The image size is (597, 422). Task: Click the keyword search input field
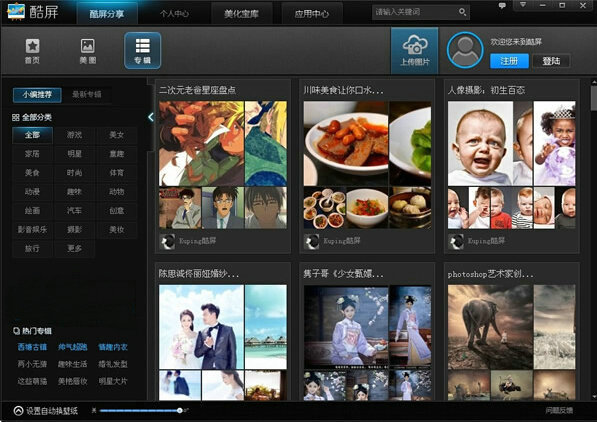tap(415, 12)
